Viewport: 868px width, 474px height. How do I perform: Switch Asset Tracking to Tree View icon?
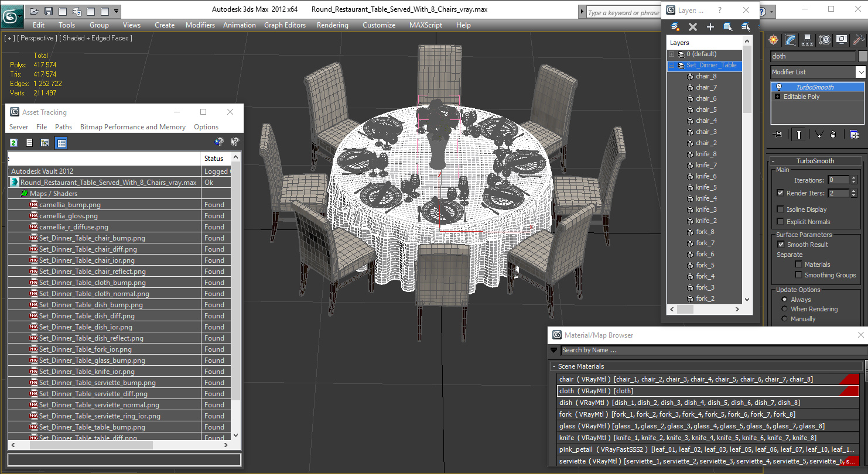click(x=45, y=142)
